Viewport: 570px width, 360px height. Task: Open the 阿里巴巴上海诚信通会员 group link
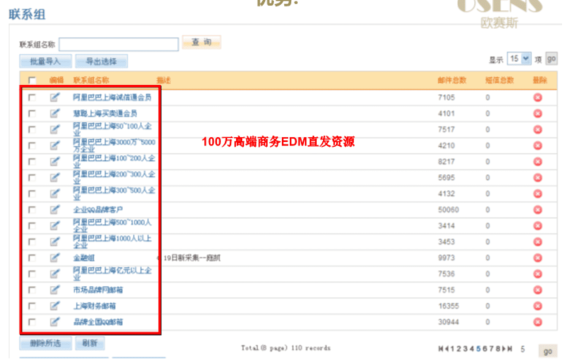coord(112,97)
